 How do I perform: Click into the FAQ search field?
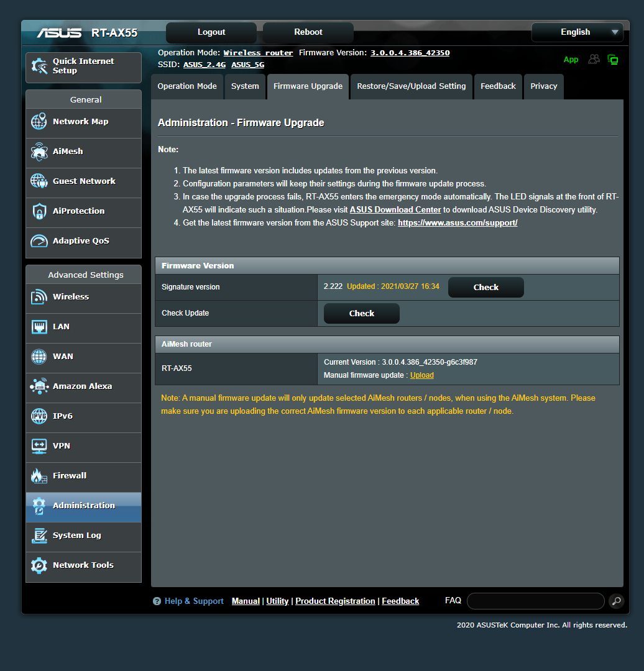click(x=536, y=601)
